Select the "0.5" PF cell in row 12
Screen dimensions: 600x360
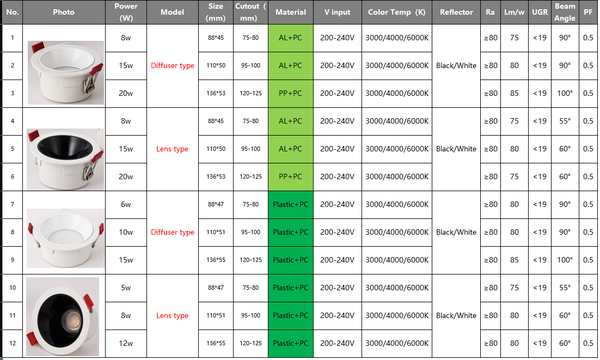click(588, 344)
